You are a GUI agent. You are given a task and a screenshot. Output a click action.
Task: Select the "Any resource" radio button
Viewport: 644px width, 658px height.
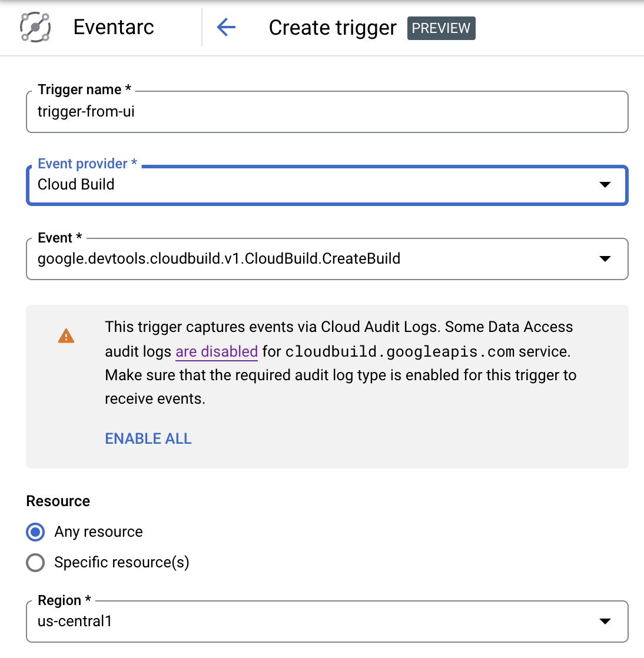pos(35,532)
